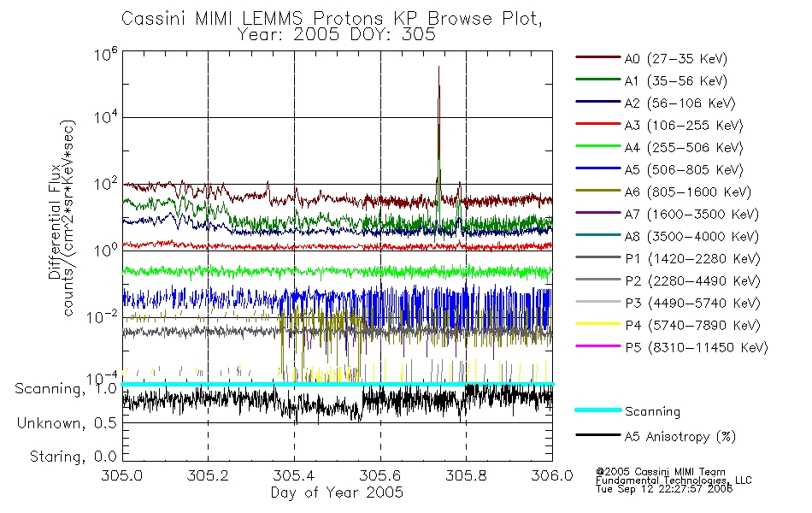812x513 pixels.
Task: Click the Differential Flux y-axis title
Action: 55,221
